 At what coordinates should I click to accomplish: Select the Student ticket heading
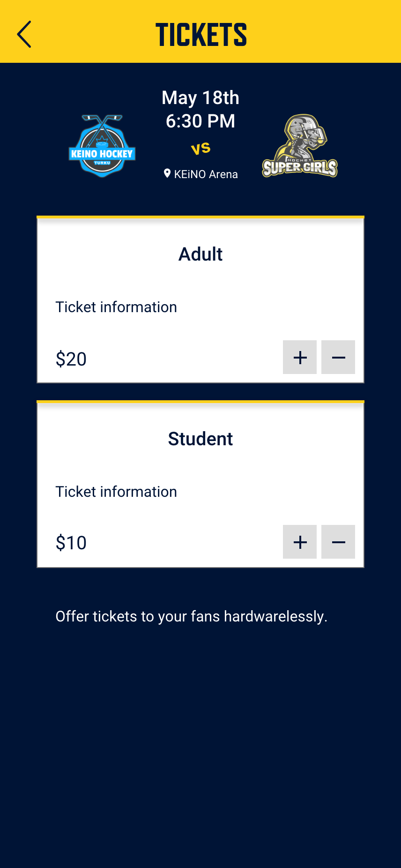(200, 439)
